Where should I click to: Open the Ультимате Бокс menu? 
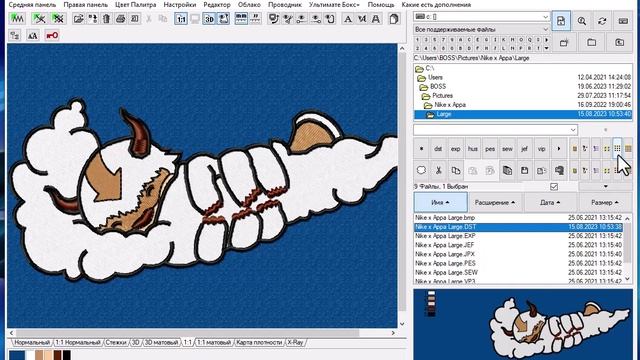pos(334,5)
